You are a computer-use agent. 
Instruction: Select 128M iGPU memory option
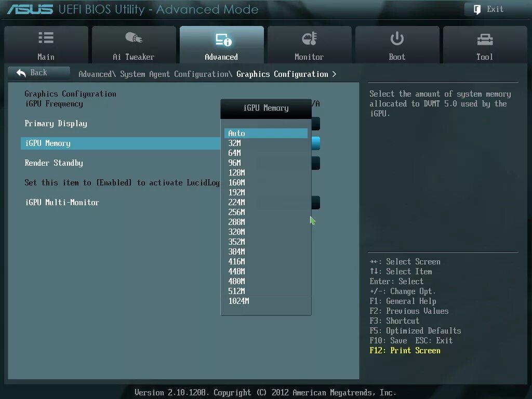(266, 172)
